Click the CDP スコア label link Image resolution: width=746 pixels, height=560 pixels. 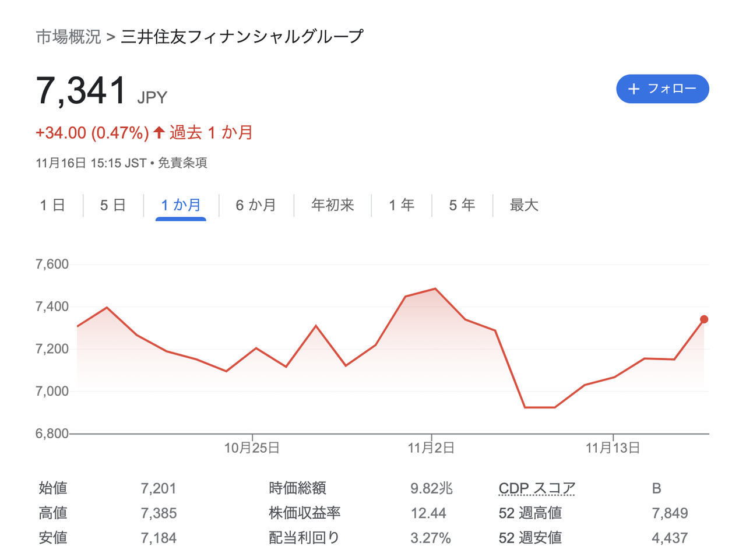tap(537, 488)
